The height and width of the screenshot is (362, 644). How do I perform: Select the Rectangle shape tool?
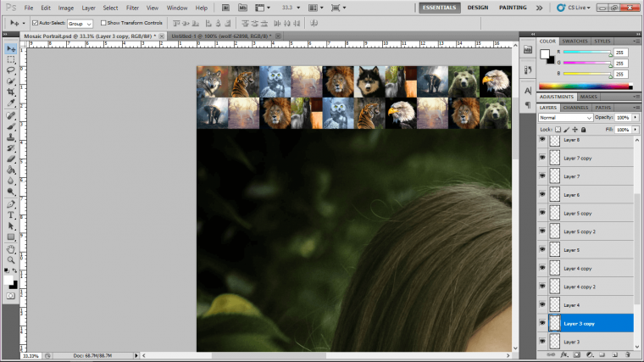(11, 237)
